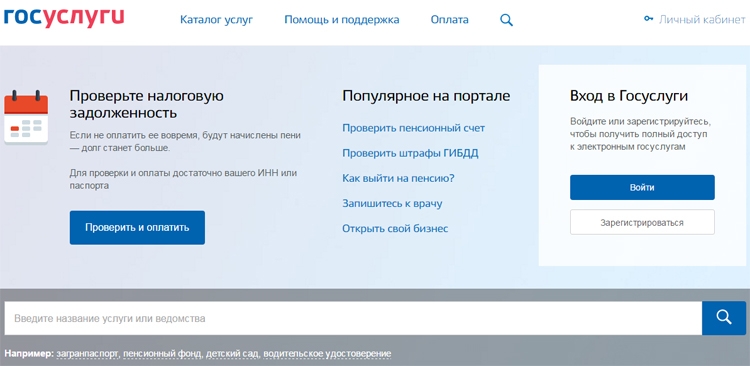Screen dimensions: 750x366
Task: Click heading Популярное на портале
Action: (426, 96)
